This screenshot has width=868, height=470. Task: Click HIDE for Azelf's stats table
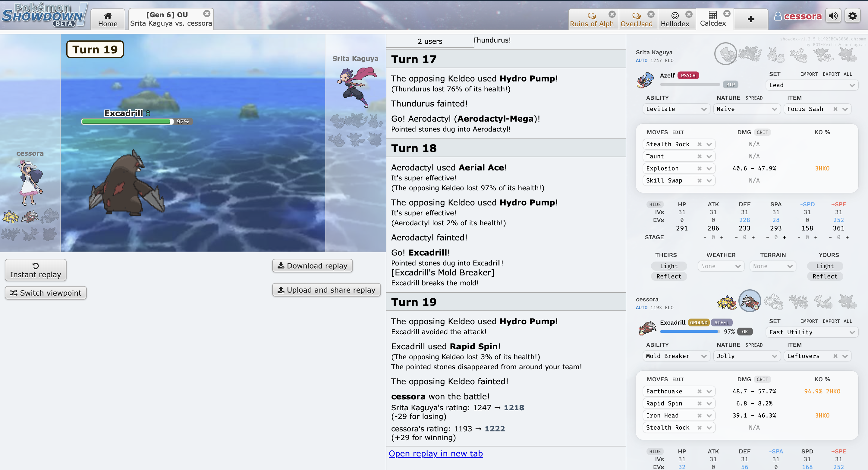[655, 204]
